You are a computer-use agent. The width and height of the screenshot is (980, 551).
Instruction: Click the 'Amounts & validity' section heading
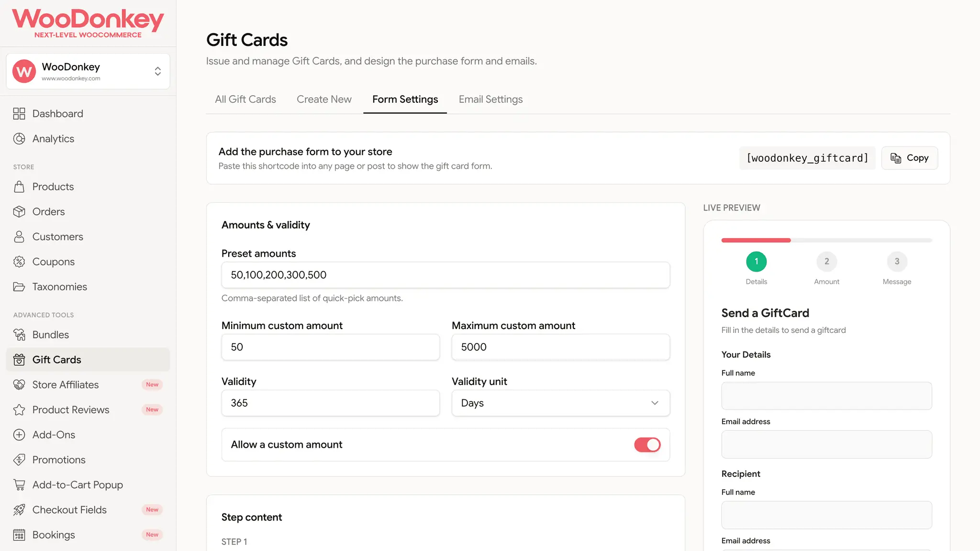click(x=266, y=225)
